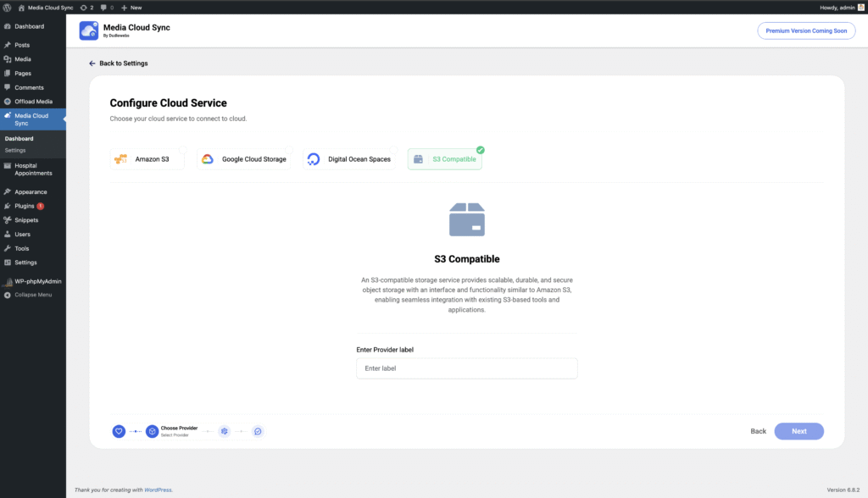Select Google Cloud Storage provider option
The width and height of the screenshot is (868, 498).
click(244, 159)
